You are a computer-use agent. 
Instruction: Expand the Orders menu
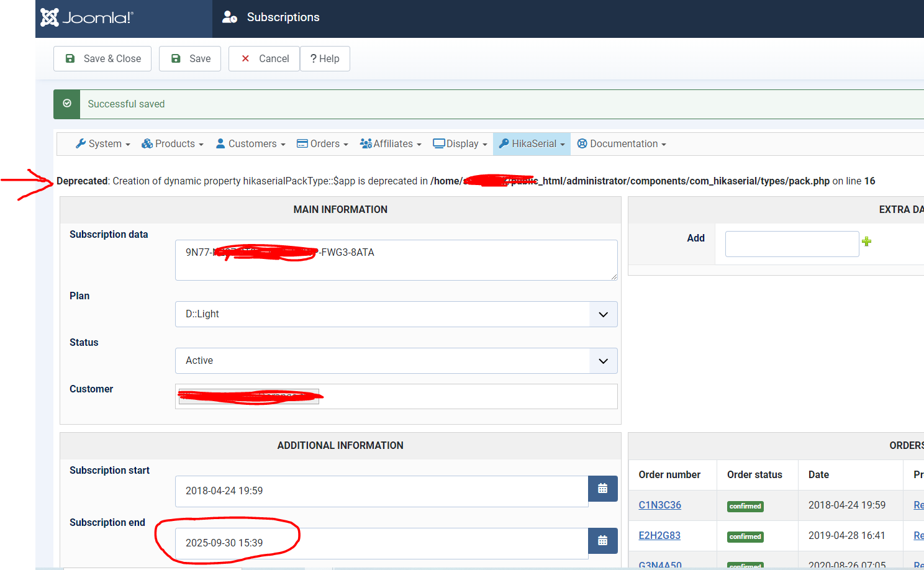[x=322, y=144]
